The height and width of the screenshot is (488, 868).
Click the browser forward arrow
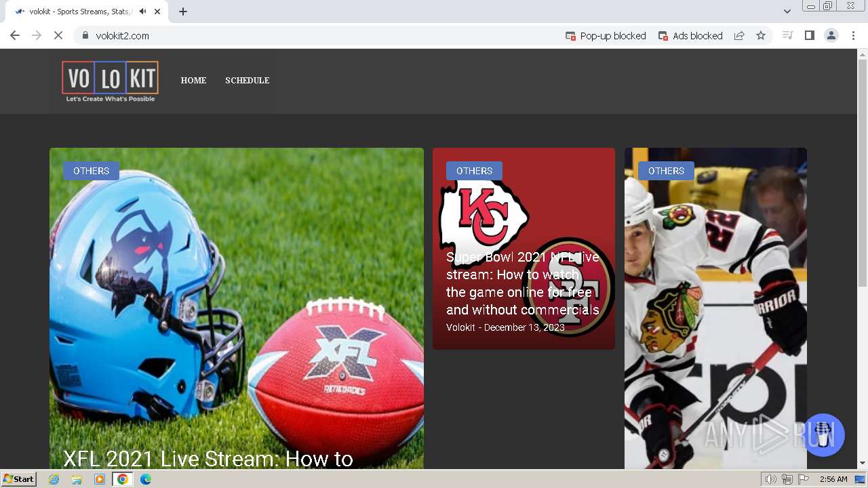click(37, 35)
